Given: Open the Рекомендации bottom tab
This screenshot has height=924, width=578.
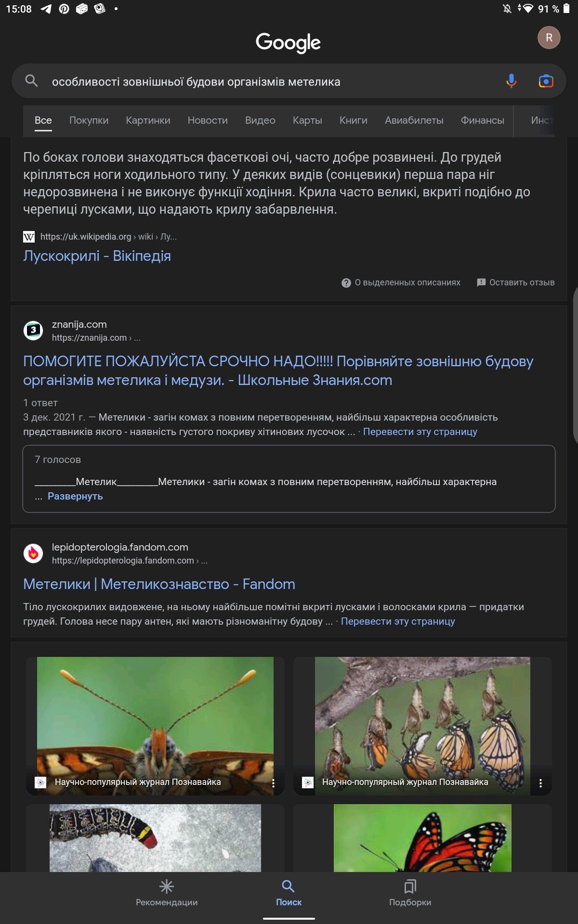Looking at the screenshot, I should click(x=167, y=893).
